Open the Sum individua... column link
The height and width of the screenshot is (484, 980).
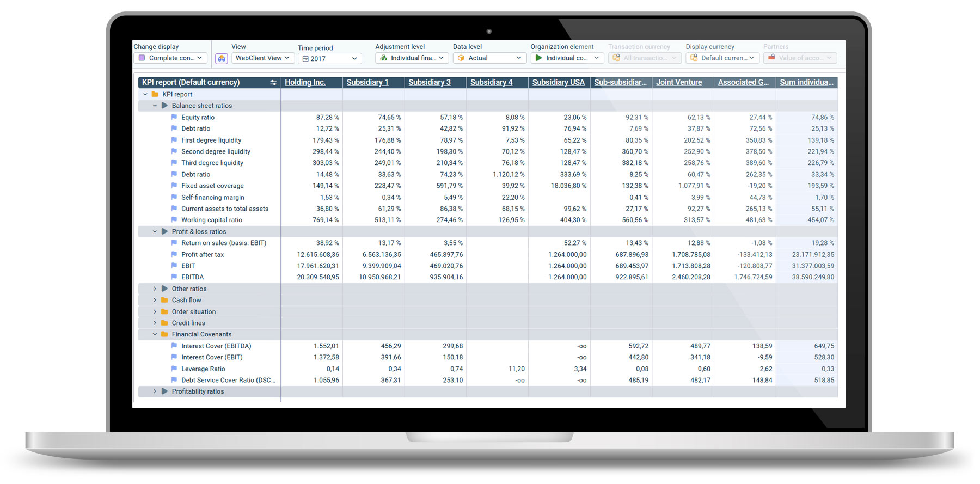coord(806,82)
